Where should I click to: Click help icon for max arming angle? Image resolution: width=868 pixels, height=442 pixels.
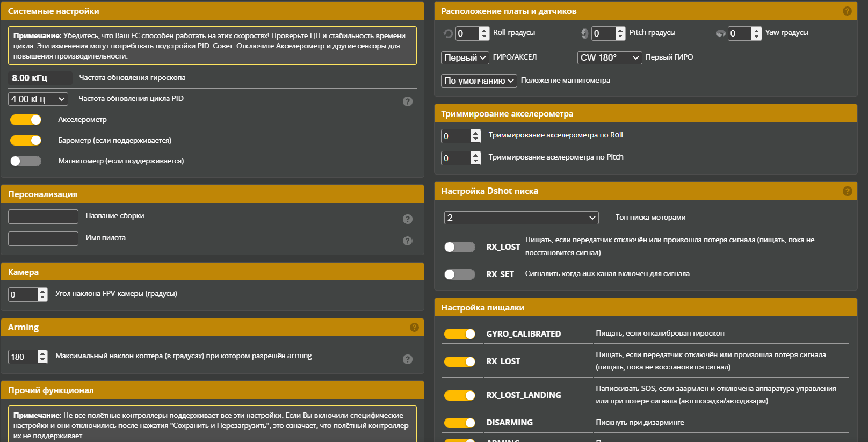[x=408, y=359]
